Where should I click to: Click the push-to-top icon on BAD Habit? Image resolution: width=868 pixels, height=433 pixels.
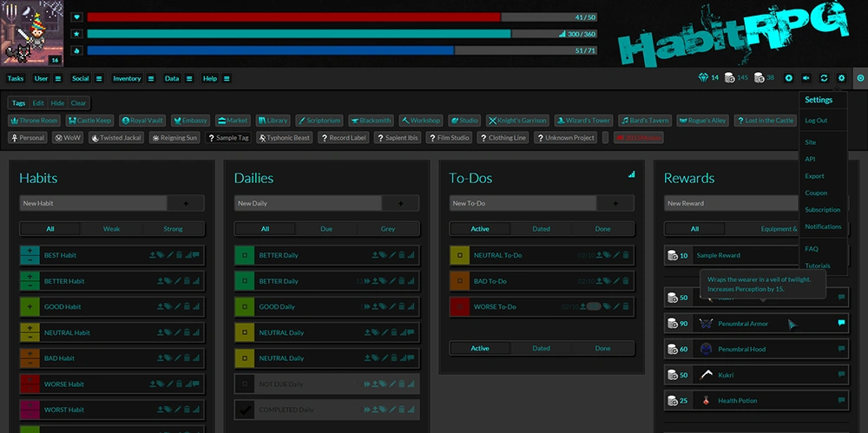(161, 358)
